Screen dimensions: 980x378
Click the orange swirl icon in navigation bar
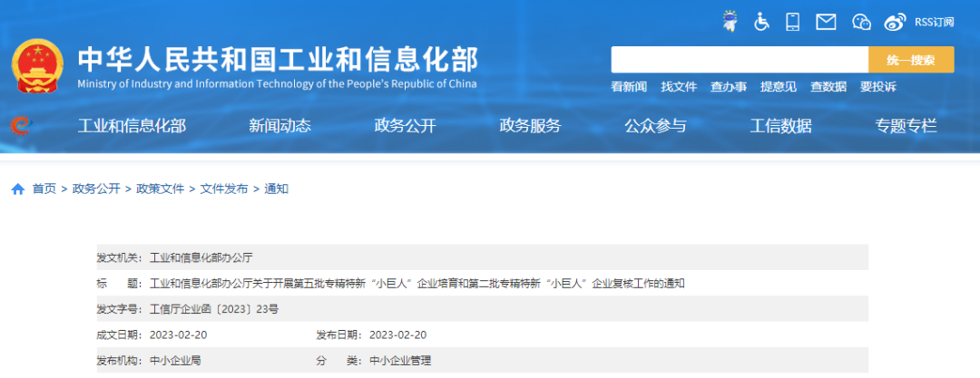(x=21, y=126)
